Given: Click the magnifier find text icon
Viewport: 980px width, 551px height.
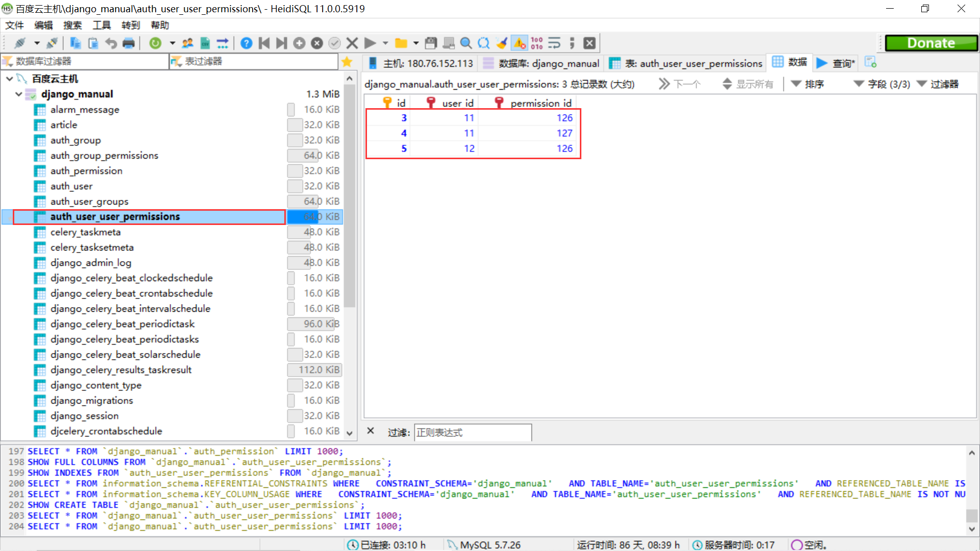Looking at the screenshot, I should tap(465, 43).
